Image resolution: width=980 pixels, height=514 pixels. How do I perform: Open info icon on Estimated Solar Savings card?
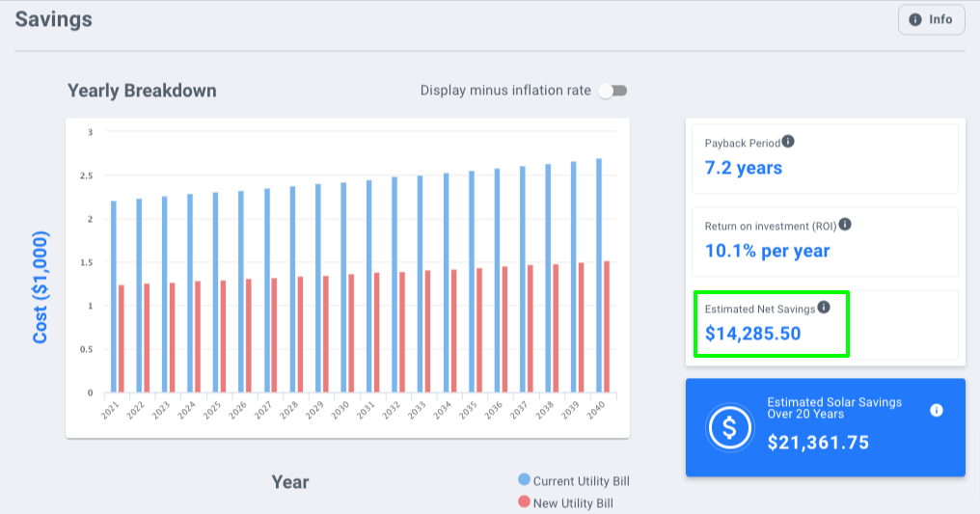click(936, 410)
